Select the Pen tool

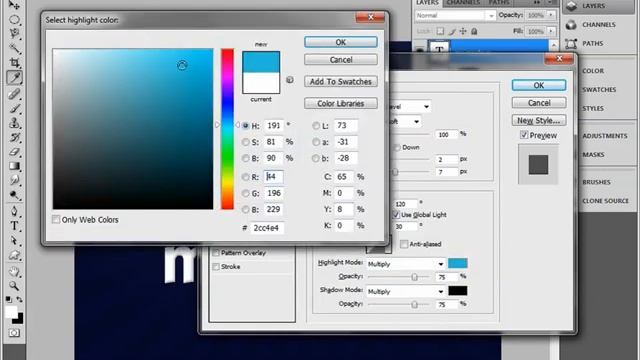click(14, 211)
